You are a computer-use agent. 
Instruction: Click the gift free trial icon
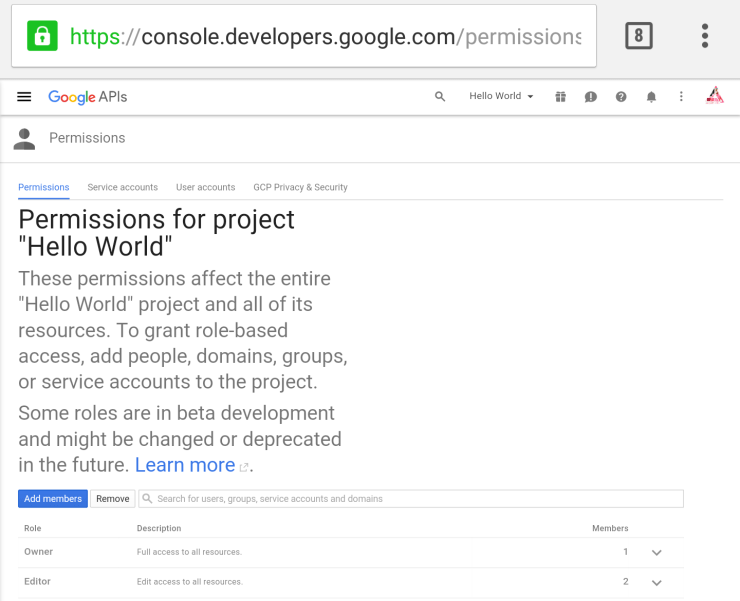560,97
